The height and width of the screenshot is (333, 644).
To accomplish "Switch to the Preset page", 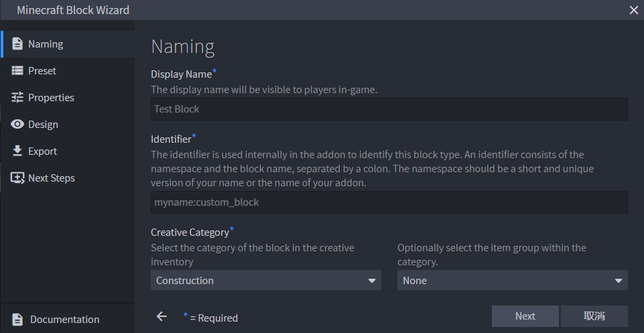I will click(x=42, y=70).
